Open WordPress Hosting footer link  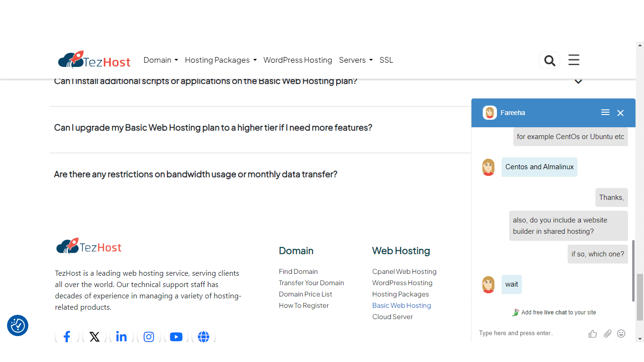point(403,283)
